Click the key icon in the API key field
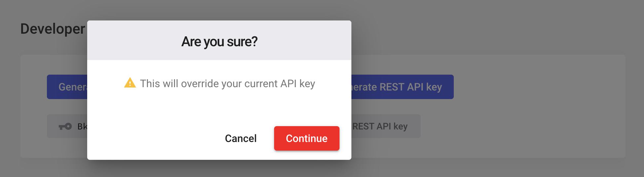Viewport: 644px width, 177px height. pyautogui.click(x=65, y=126)
